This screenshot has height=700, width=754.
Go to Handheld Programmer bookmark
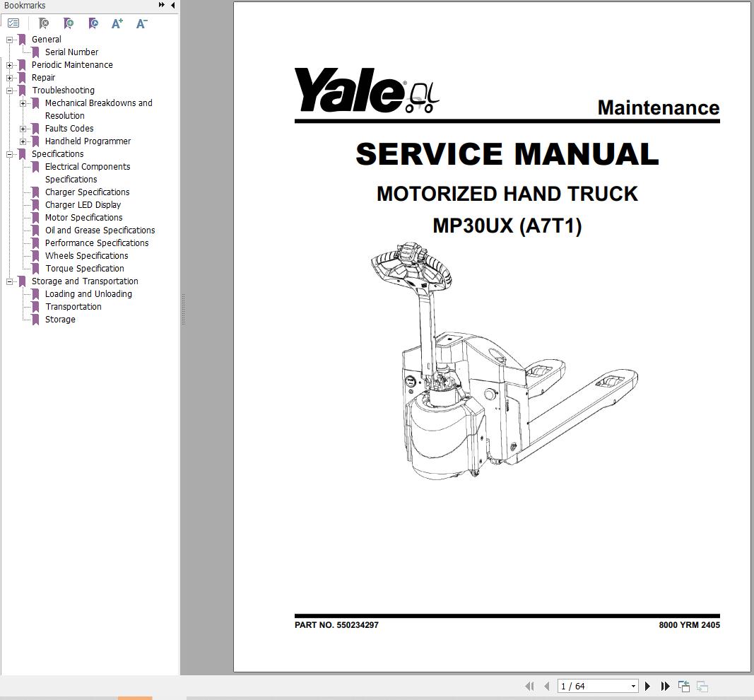coord(88,141)
